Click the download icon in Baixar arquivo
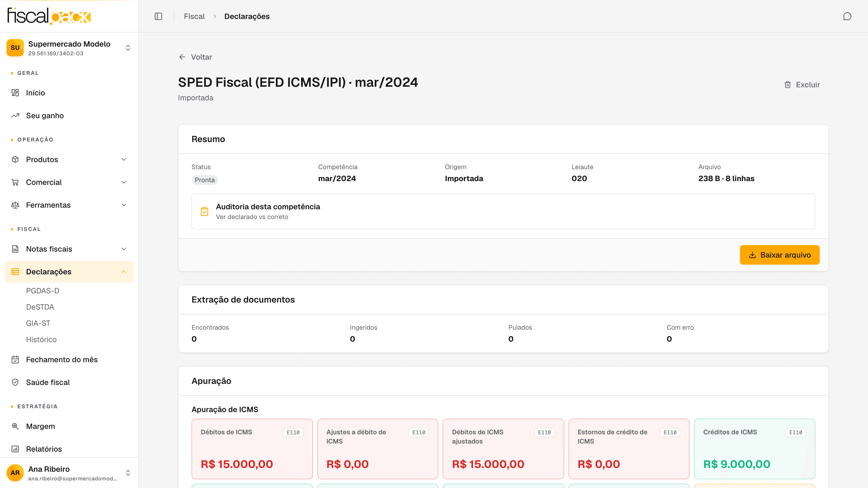The image size is (868, 488). pyautogui.click(x=752, y=255)
